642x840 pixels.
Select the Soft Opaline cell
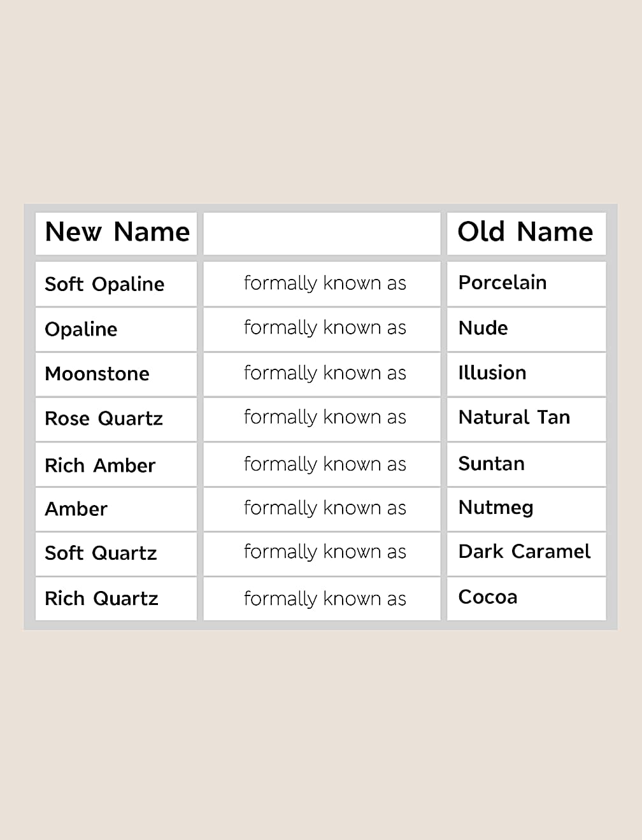(105, 284)
